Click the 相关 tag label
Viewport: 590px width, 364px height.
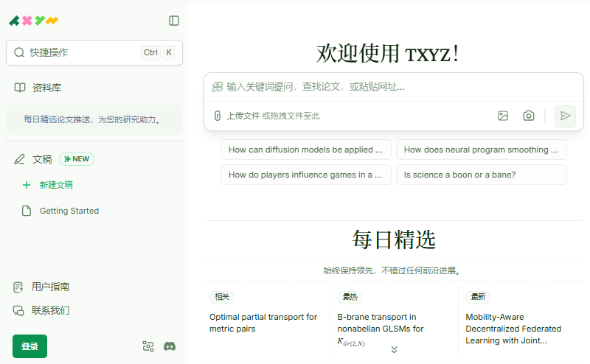coord(222,297)
